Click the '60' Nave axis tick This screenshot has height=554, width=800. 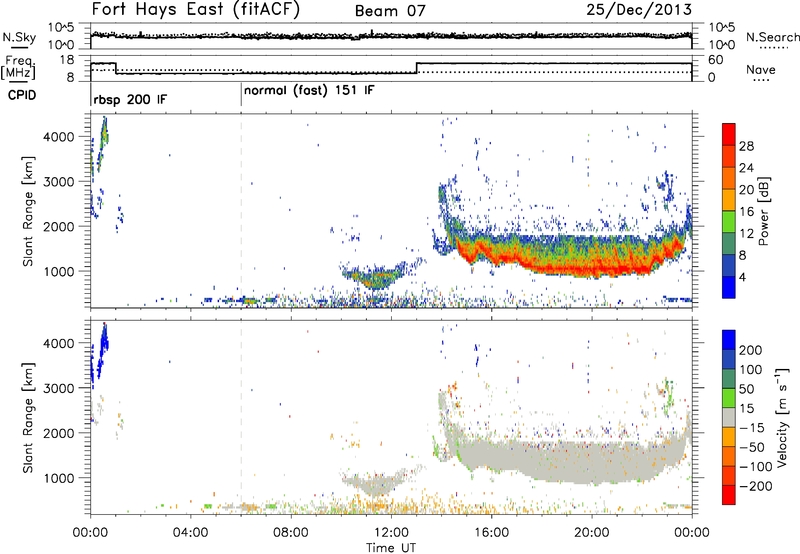(x=715, y=60)
